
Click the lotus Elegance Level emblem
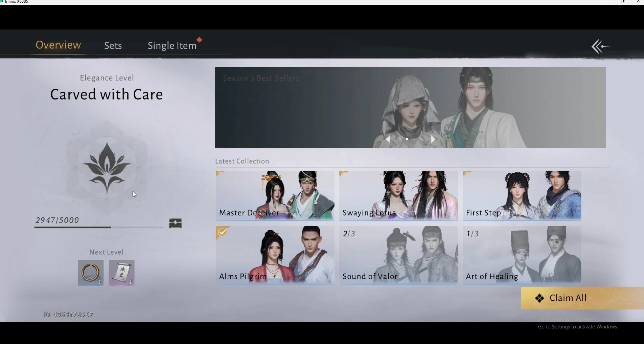(x=107, y=168)
